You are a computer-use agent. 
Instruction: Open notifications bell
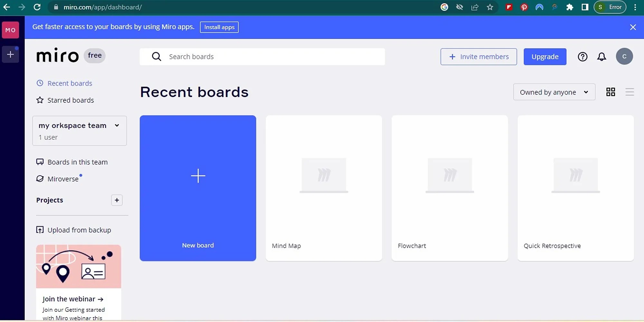point(601,57)
